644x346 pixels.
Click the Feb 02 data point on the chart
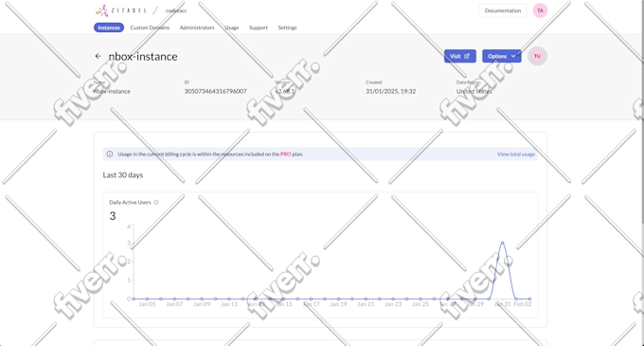tap(529, 299)
